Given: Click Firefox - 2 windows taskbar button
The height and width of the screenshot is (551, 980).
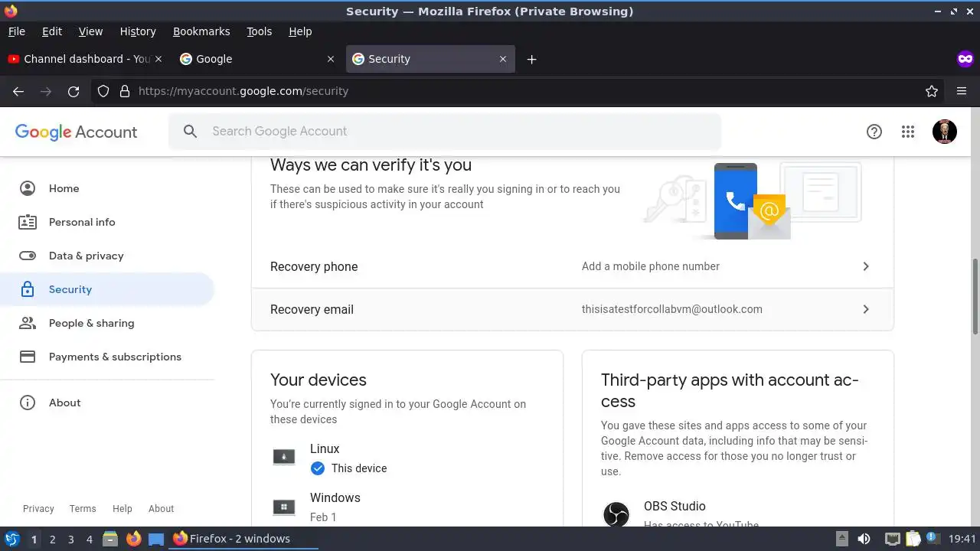Looking at the screenshot, I should tap(243, 539).
